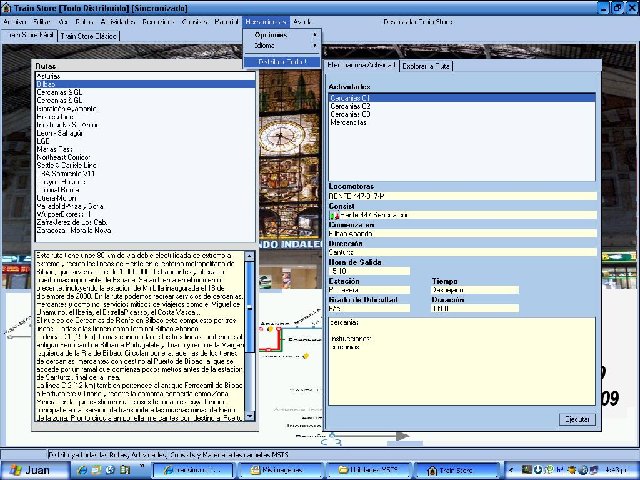Open the Herramientas menu

(x=264, y=21)
